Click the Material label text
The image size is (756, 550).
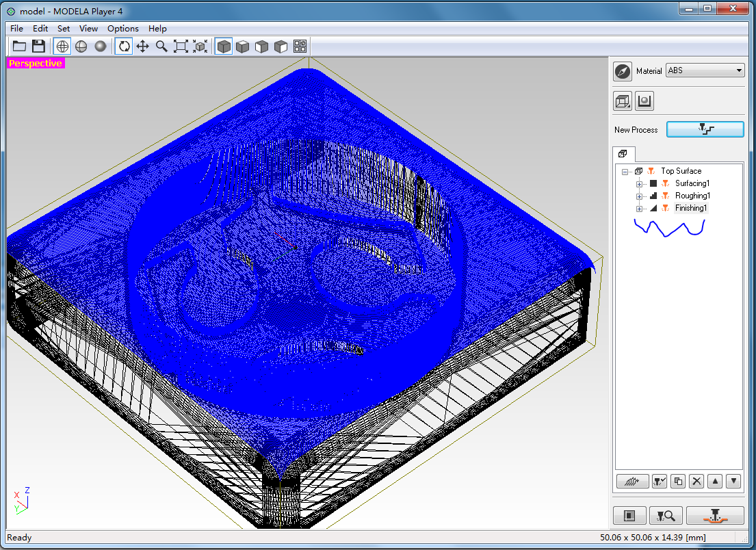649,71
